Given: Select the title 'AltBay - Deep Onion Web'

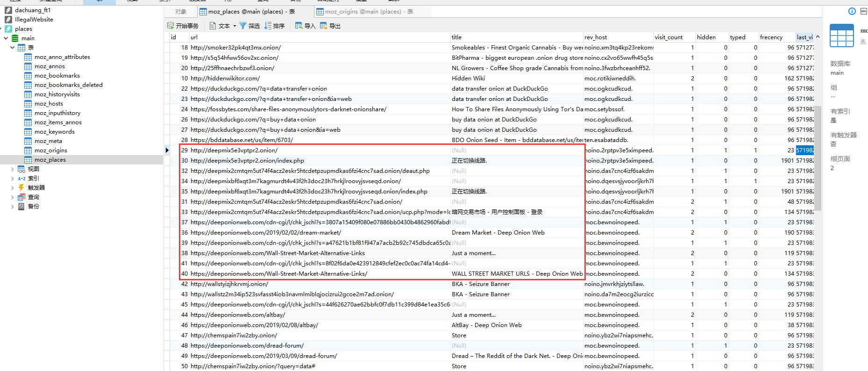Looking at the screenshot, I should coord(517,325).
